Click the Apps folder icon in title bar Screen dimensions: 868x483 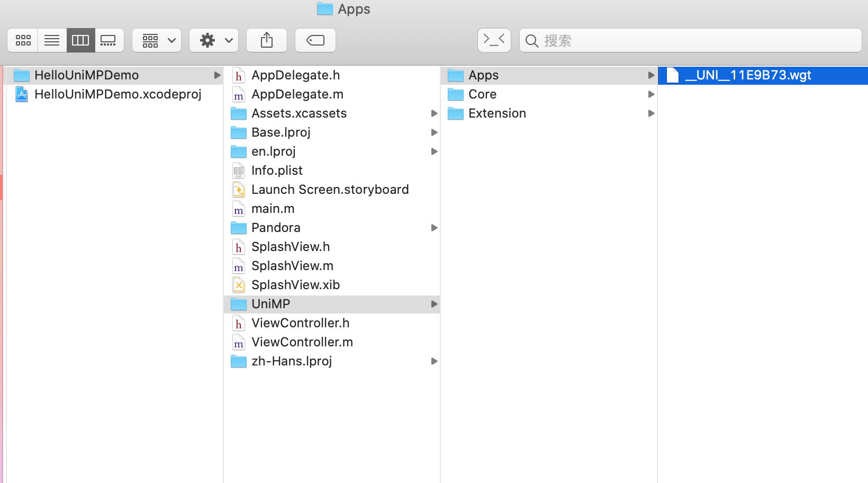point(325,9)
